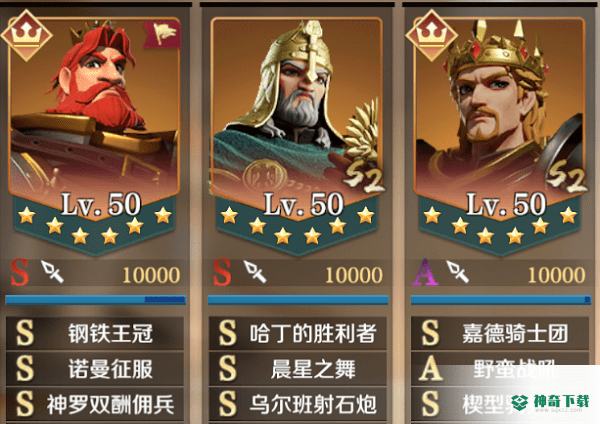Click the crown badge on the red-bearded hero card
The image size is (600, 424).
click(26, 35)
